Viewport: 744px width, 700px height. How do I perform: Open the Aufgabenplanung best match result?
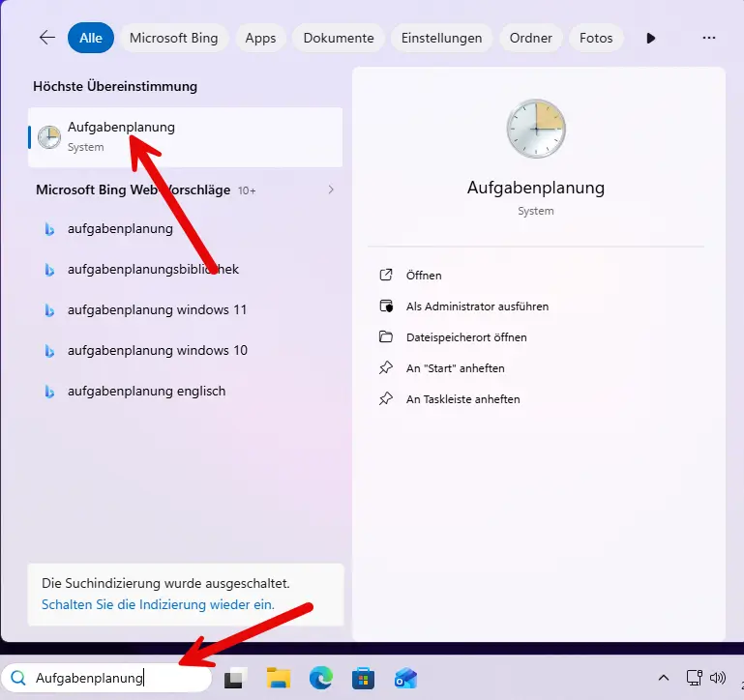coord(185,137)
